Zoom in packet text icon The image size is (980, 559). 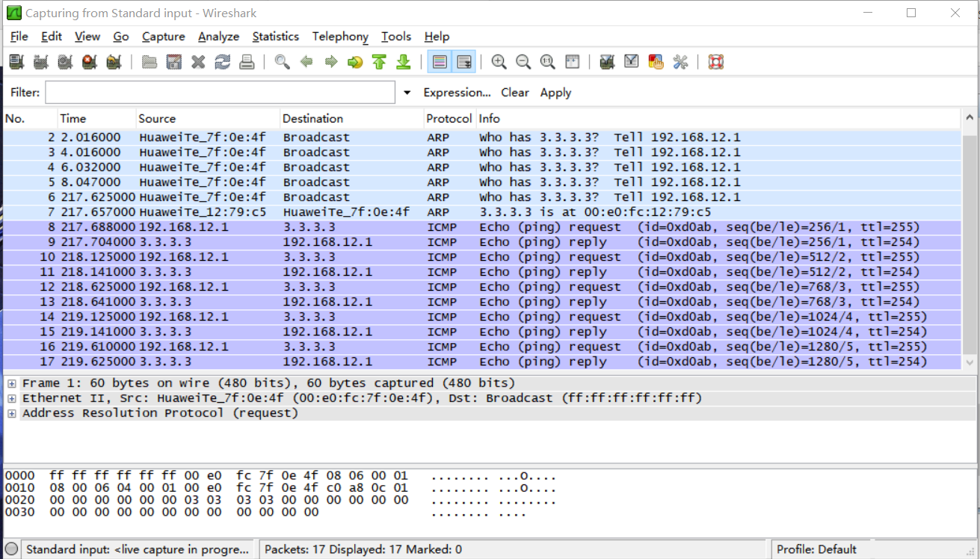click(x=499, y=62)
